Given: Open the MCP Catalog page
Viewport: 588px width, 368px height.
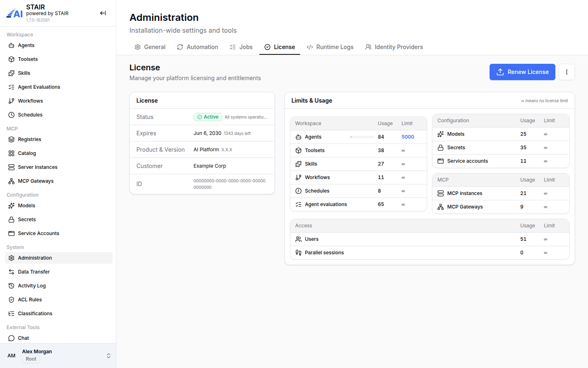Looking at the screenshot, I should pos(59,153).
